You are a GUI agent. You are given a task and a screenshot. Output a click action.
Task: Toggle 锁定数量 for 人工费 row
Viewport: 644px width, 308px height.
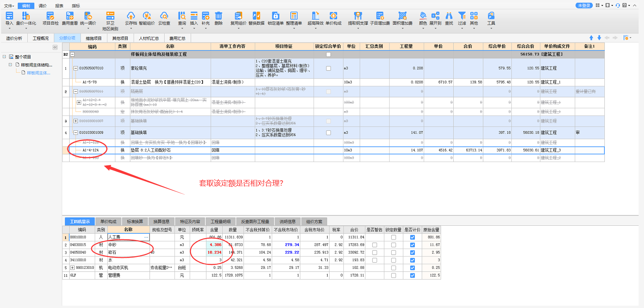(393, 237)
